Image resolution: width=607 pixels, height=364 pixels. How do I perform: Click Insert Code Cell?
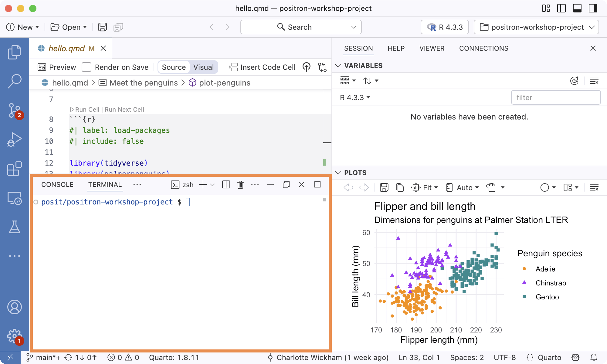click(x=262, y=67)
